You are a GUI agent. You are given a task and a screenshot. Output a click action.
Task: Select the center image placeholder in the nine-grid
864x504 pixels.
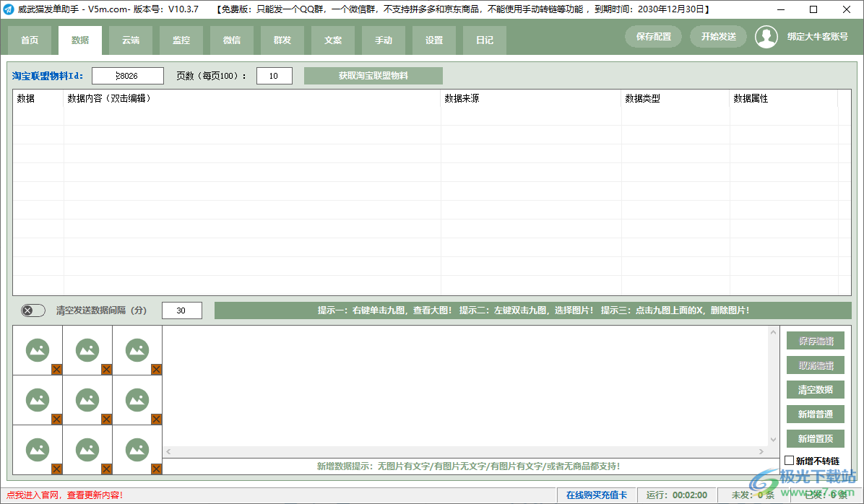tap(87, 400)
